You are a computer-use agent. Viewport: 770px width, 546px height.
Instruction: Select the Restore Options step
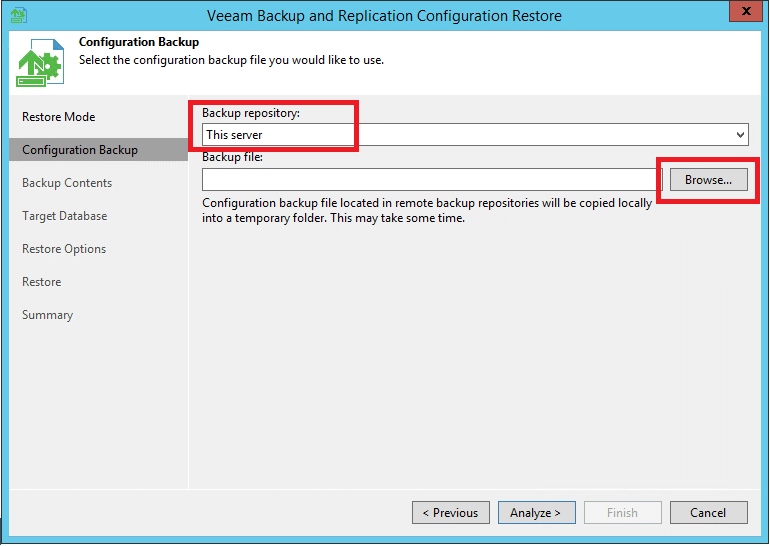pos(64,249)
